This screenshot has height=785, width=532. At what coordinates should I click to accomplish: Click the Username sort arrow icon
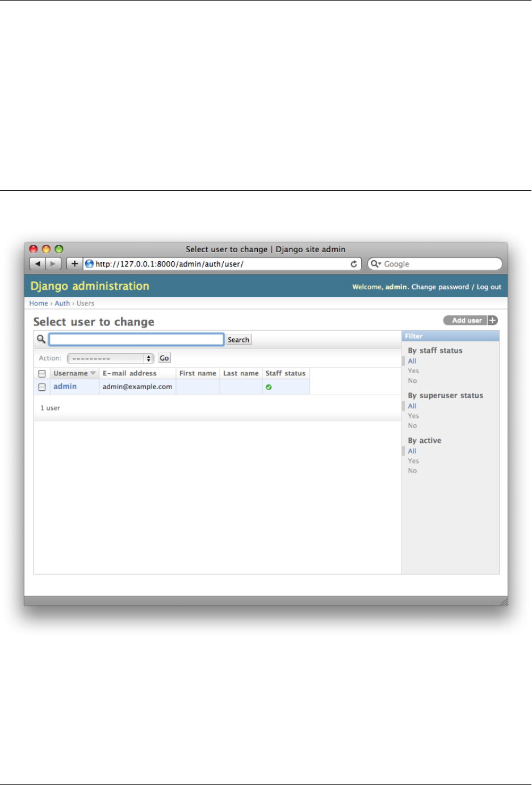tap(93, 373)
